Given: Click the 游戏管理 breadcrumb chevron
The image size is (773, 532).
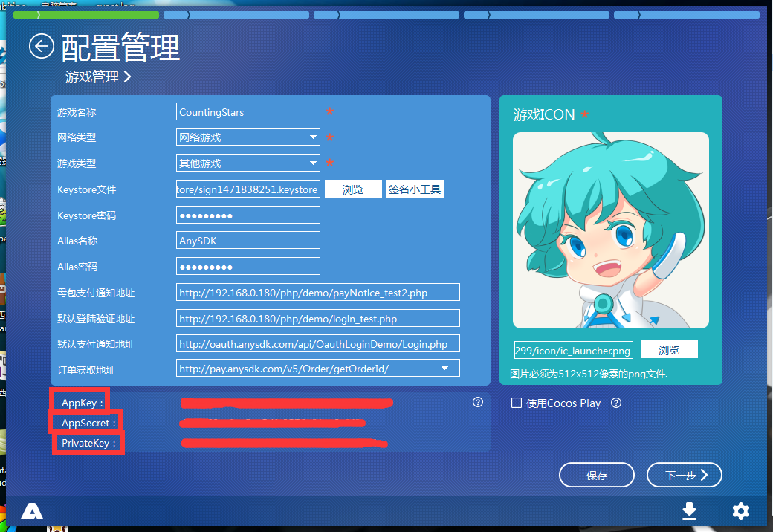Looking at the screenshot, I should [127, 77].
